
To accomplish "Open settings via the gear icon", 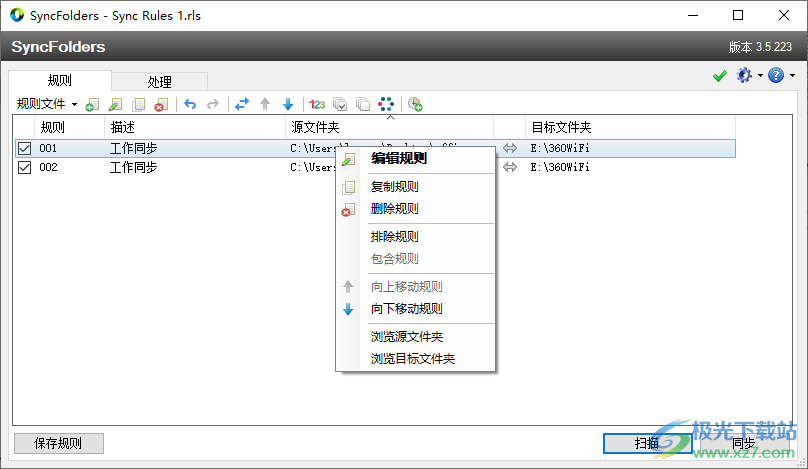I will (x=744, y=75).
